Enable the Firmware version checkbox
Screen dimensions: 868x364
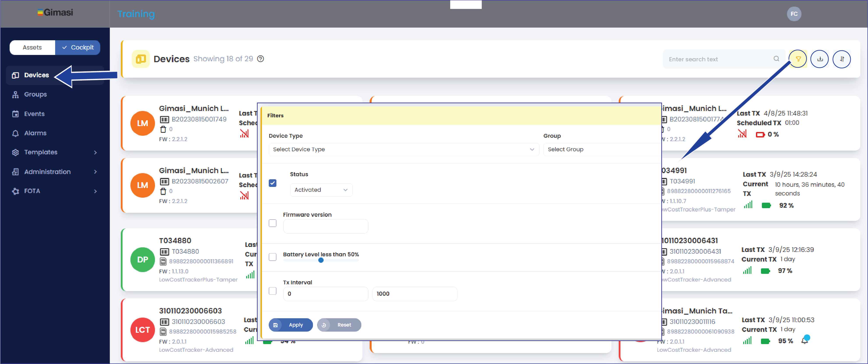(273, 223)
